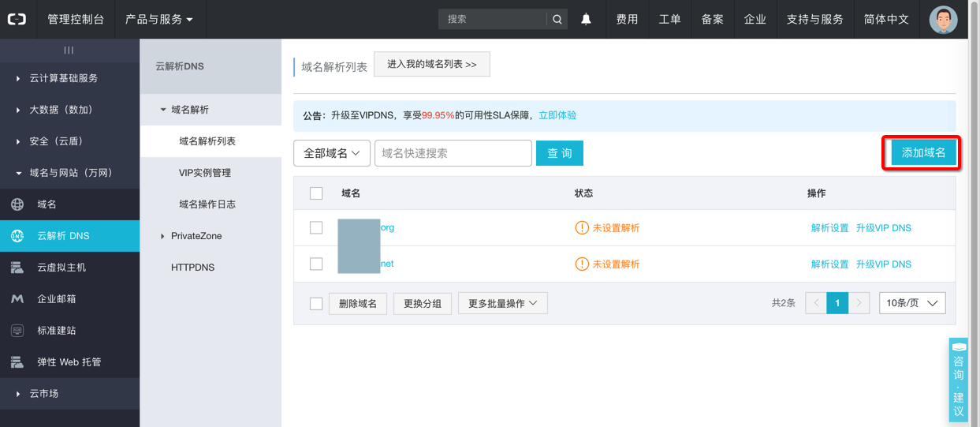Screen dimensions: 980x427
Task: Click the 企业邮箱 sidebar icon
Action: click(17, 299)
